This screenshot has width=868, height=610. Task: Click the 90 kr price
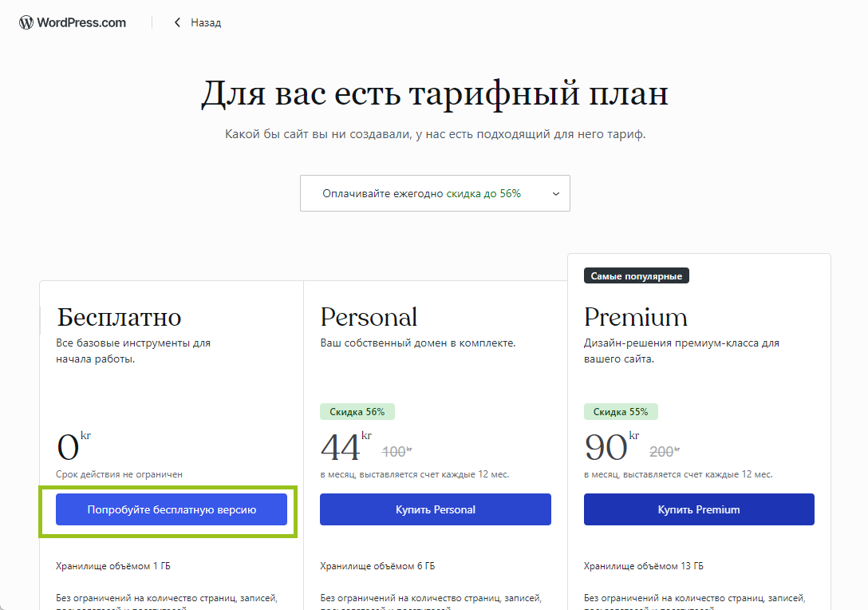[x=612, y=446]
